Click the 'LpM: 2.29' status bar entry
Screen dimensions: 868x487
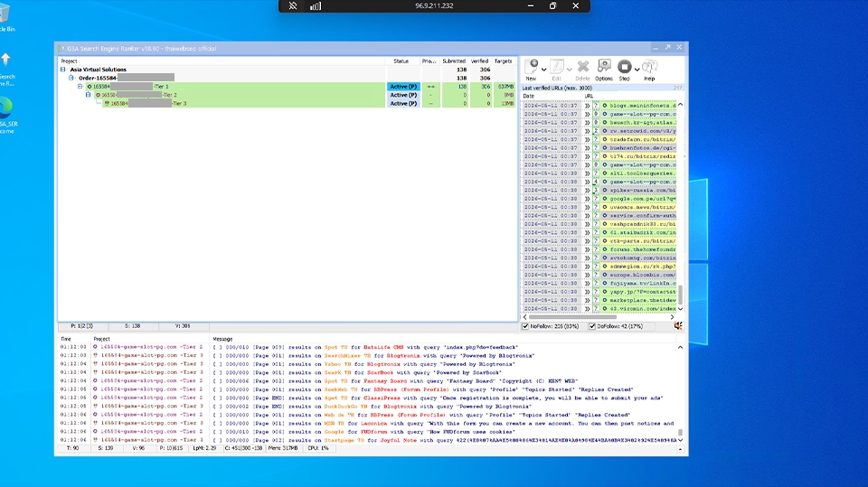pyautogui.click(x=204, y=448)
